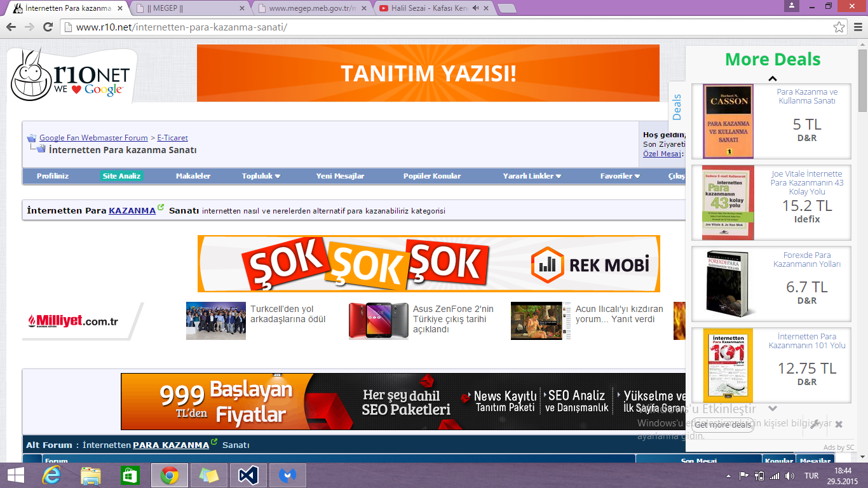Click the Get more deals button
The image size is (868, 488).
coord(722,424)
